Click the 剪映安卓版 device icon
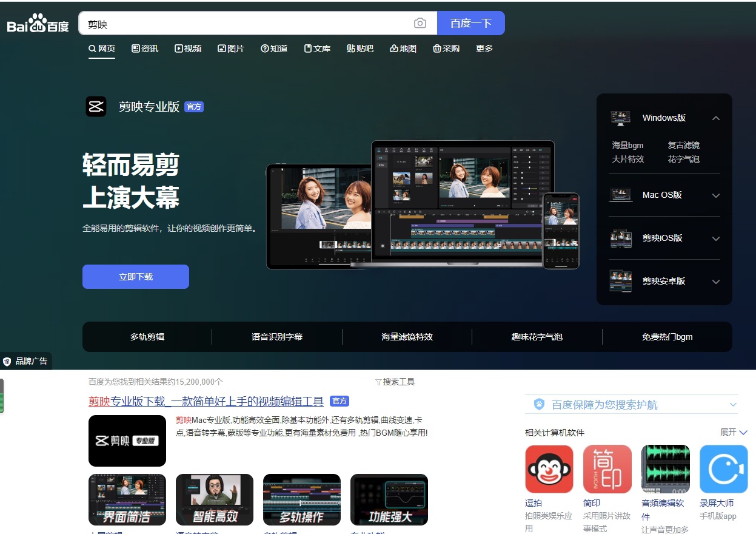 (x=621, y=281)
